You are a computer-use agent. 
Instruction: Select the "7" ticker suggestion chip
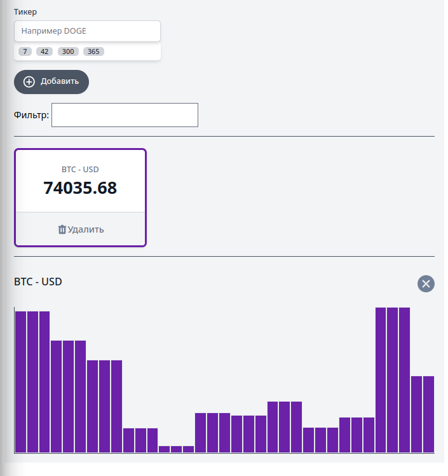click(25, 51)
